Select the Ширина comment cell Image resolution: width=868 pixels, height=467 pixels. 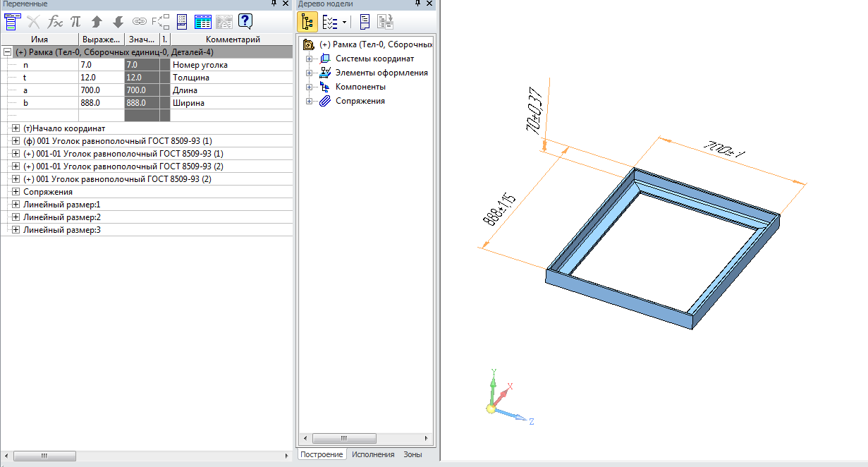pos(231,103)
